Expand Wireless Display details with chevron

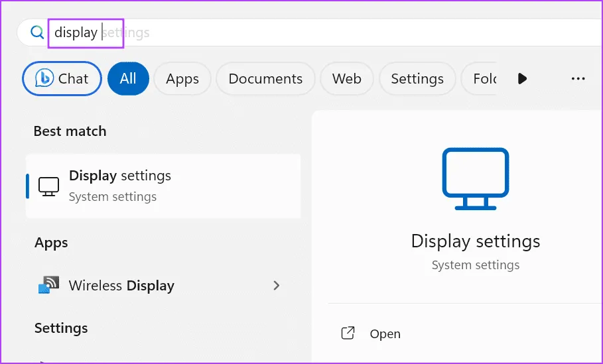click(277, 286)
